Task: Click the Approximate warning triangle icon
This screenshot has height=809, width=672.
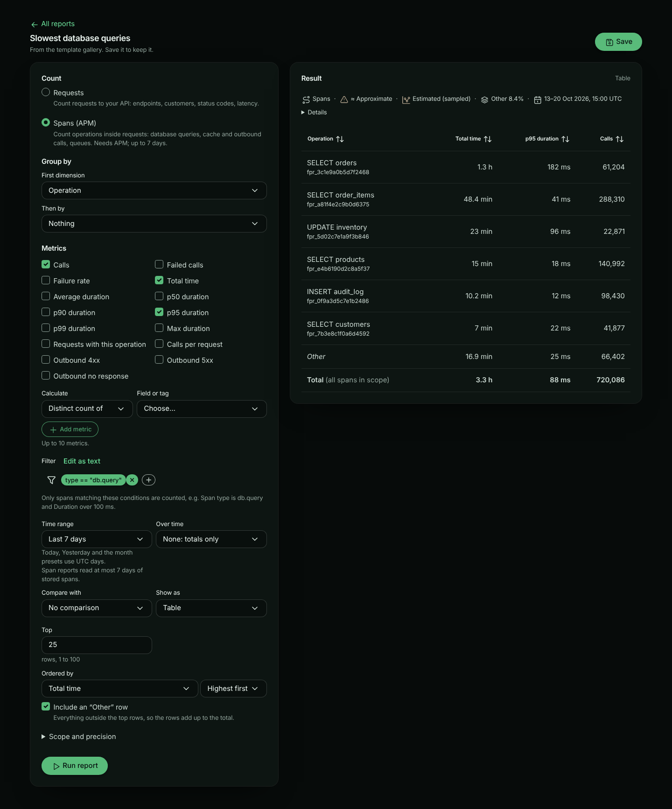Action: 344,99
